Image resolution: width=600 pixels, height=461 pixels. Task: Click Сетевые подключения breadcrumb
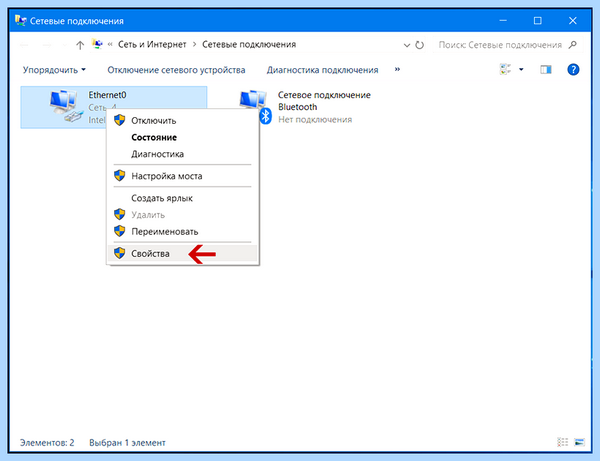click(249, 45)
